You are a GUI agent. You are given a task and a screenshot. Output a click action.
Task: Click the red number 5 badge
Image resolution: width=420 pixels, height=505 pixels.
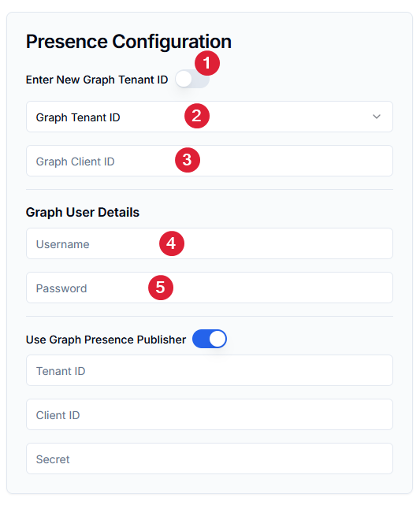[161, 288]
